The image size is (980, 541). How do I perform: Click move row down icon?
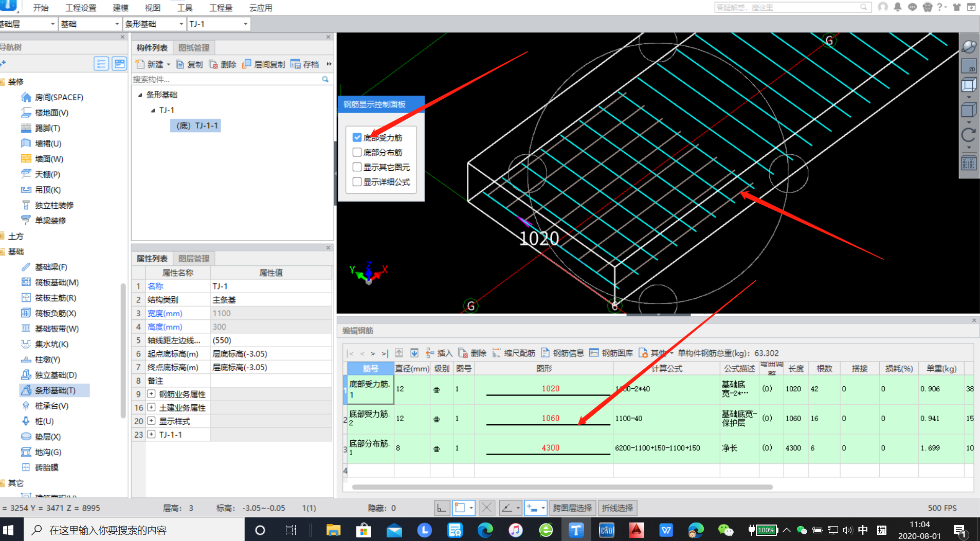click(414, 353)
